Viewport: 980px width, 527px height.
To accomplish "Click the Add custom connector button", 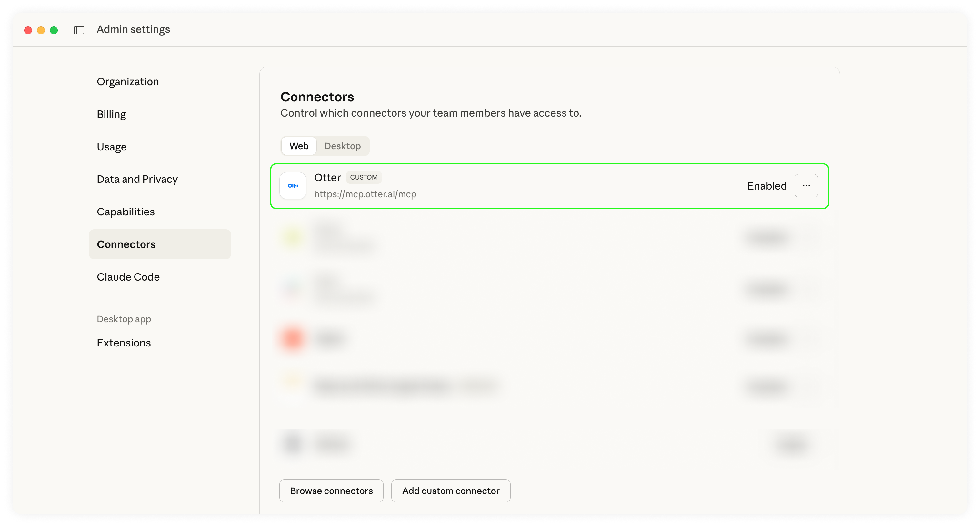I will [450, 491].
